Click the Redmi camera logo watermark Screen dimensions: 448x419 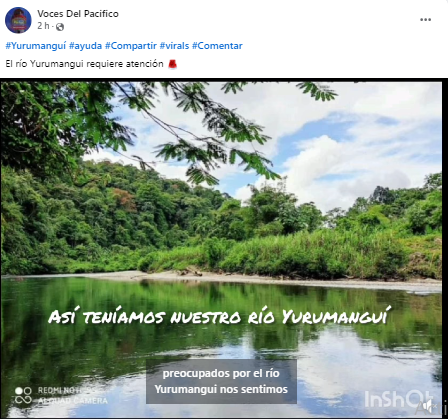23,395
